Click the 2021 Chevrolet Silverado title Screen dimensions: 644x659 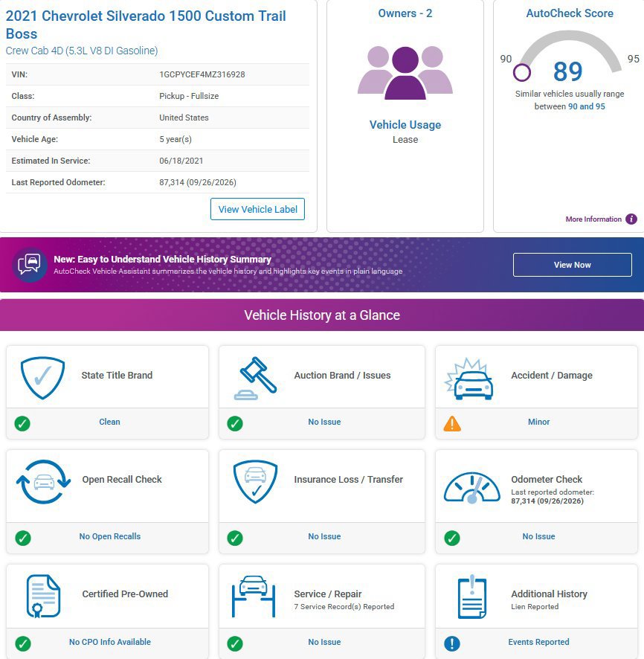click(146, 25)
